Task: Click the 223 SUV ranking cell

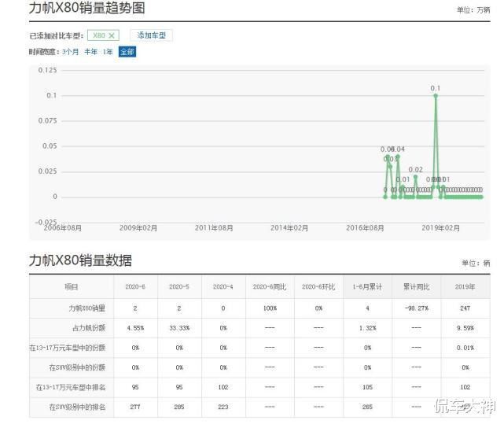Action: pyautogui.click(x=223, y=407)
